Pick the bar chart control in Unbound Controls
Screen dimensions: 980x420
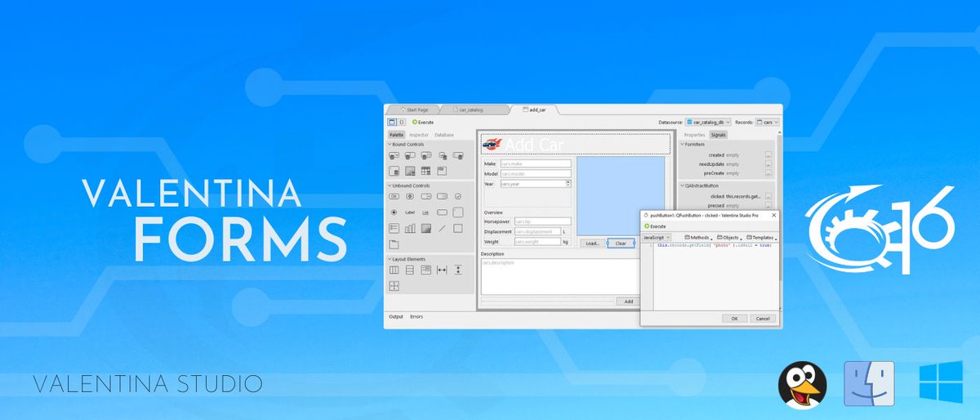click(x=410, y=228)
